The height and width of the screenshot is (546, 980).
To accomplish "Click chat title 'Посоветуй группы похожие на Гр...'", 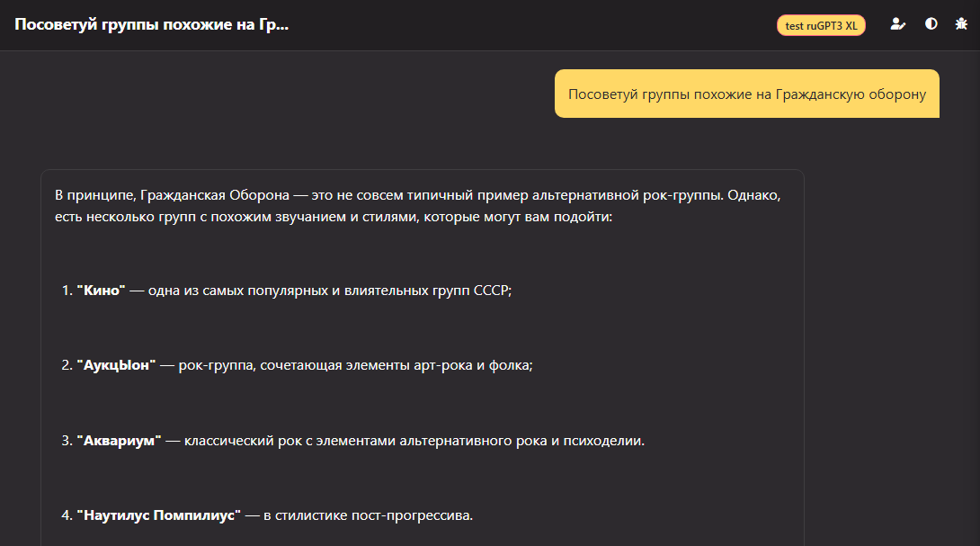I will pos(151,24).
